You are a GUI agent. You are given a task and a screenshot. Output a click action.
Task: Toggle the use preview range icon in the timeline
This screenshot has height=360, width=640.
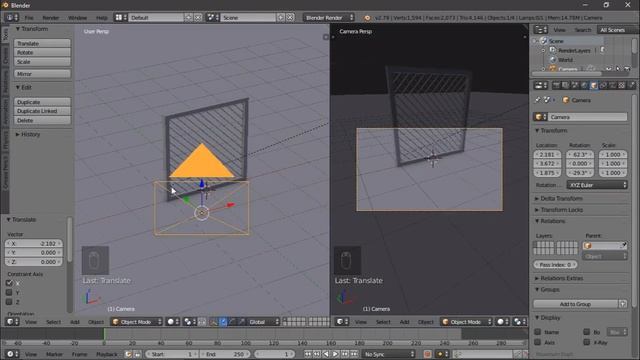click(x=128, y=354)
